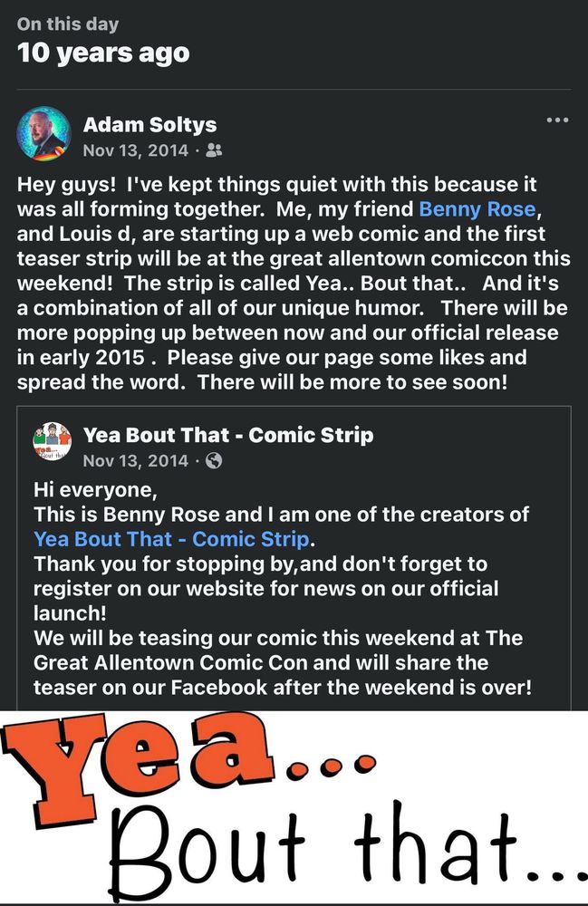Click the 10 years ago memory heading
The height and width of the screenshot is (906, 588).
pos(103,53)
